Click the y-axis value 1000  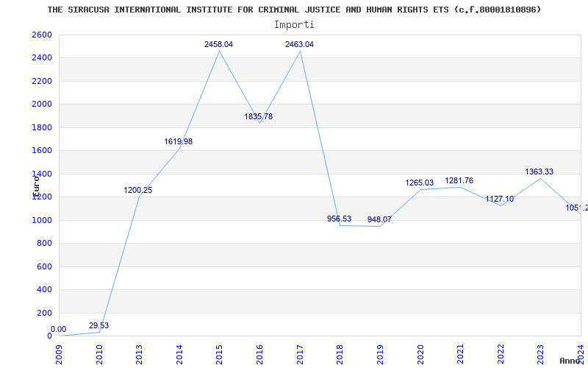[x=42, y=220]
